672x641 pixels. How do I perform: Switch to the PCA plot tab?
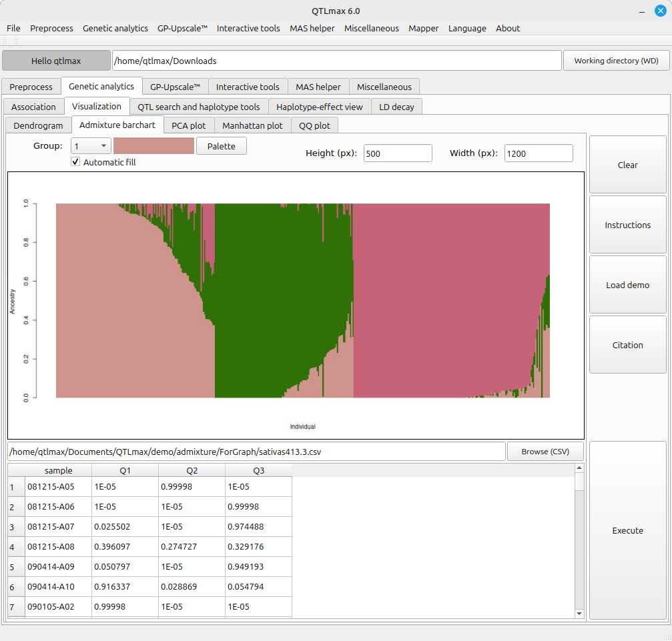(x=188, y=125)
